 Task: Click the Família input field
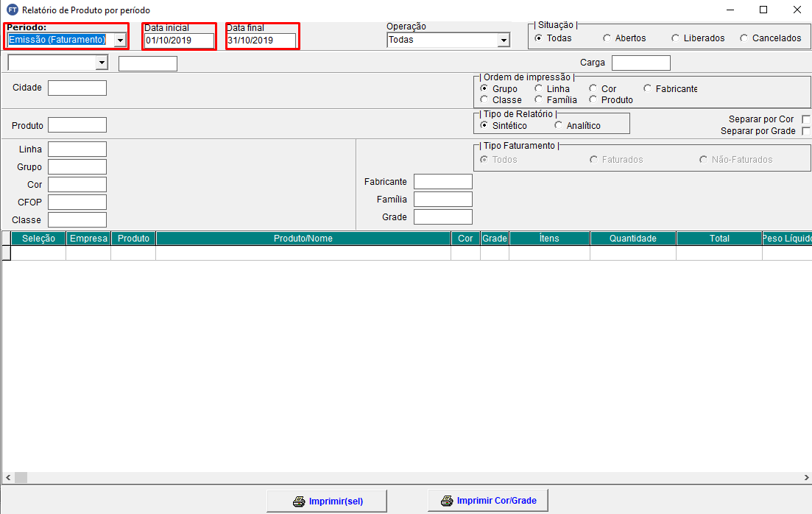tap(443, 199)
